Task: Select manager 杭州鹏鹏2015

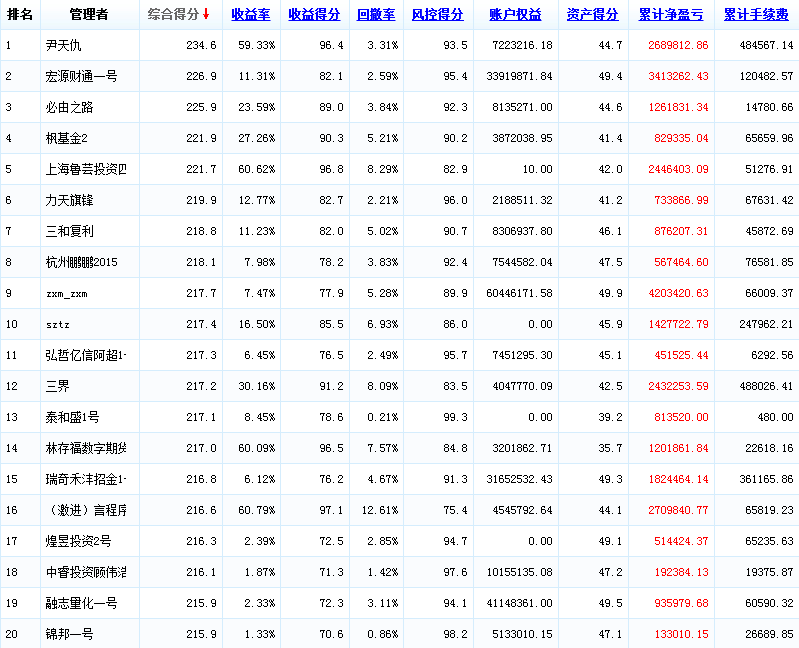Action: pos(82,262)
